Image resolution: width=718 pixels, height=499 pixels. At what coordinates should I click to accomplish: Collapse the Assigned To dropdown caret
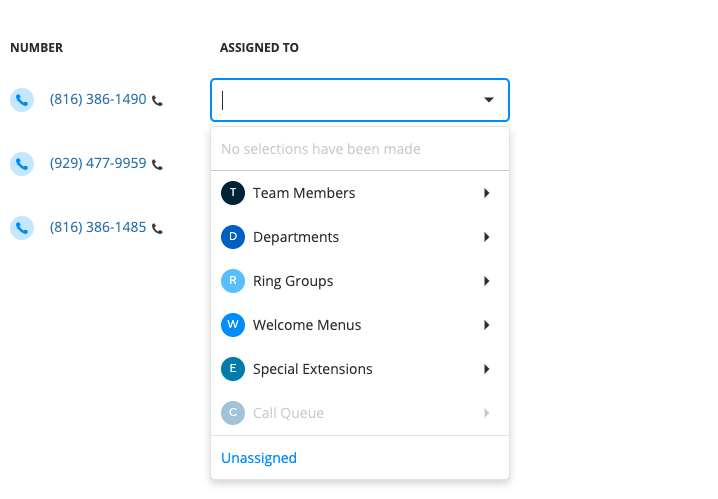(x=489, y=99)
